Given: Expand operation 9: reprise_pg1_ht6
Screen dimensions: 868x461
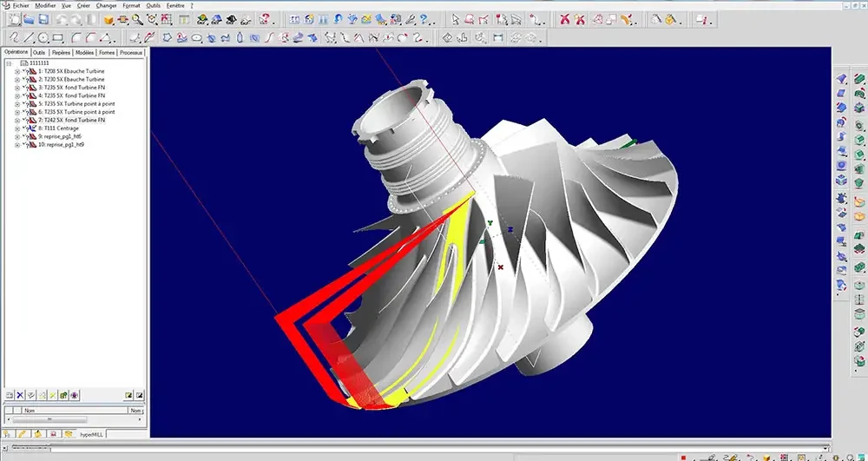Looking at the screenshot, I should [17, 136].
